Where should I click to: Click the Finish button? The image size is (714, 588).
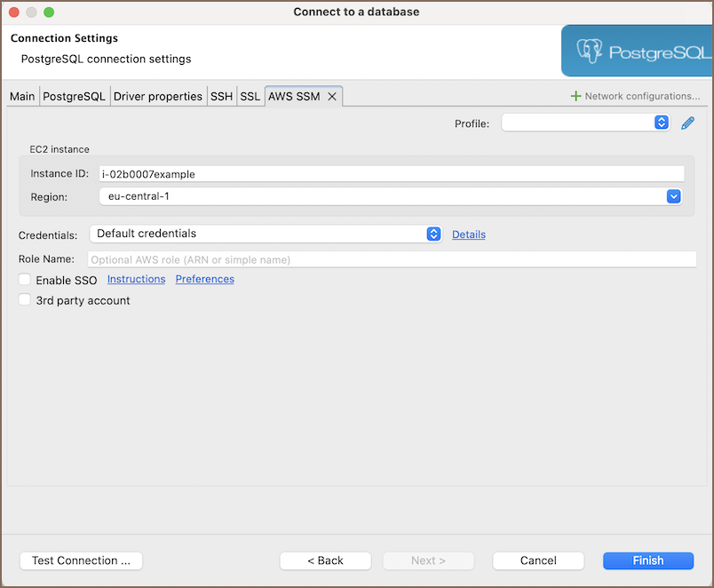pos(647,560)
